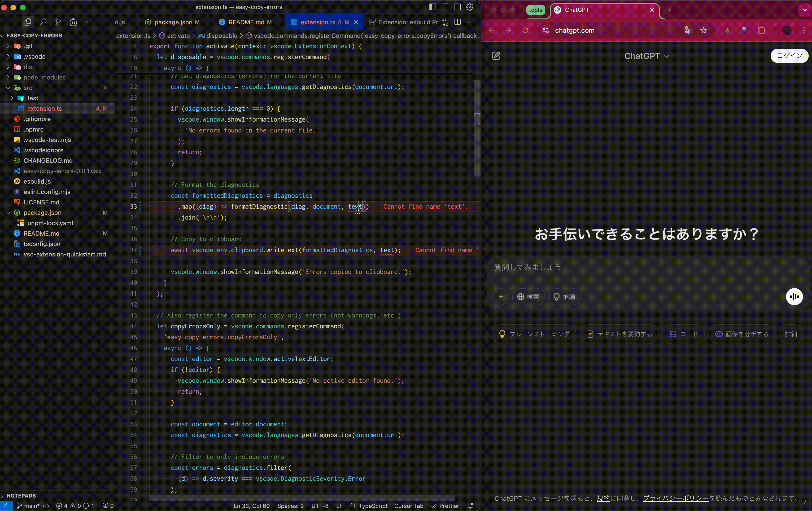Click the editor horizontal scrollbar
This screenshot has height=511, width=812.
click(x=302, y=498)
